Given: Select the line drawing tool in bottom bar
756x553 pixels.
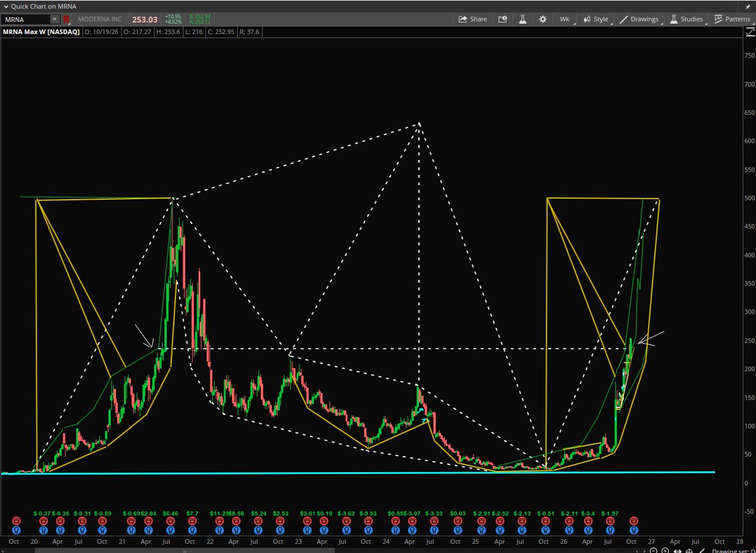Looking at the screenshot, I should [701, 550].
